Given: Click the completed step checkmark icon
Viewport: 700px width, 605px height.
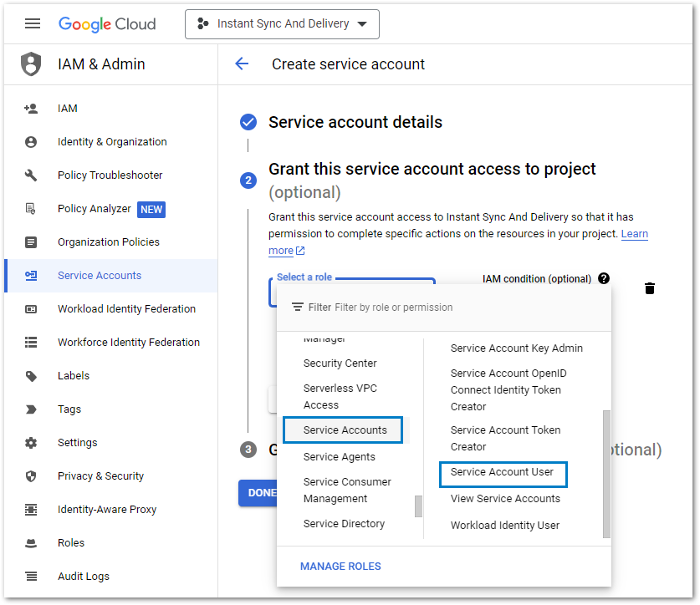Looking at the screenshot, I should point(248,122).
